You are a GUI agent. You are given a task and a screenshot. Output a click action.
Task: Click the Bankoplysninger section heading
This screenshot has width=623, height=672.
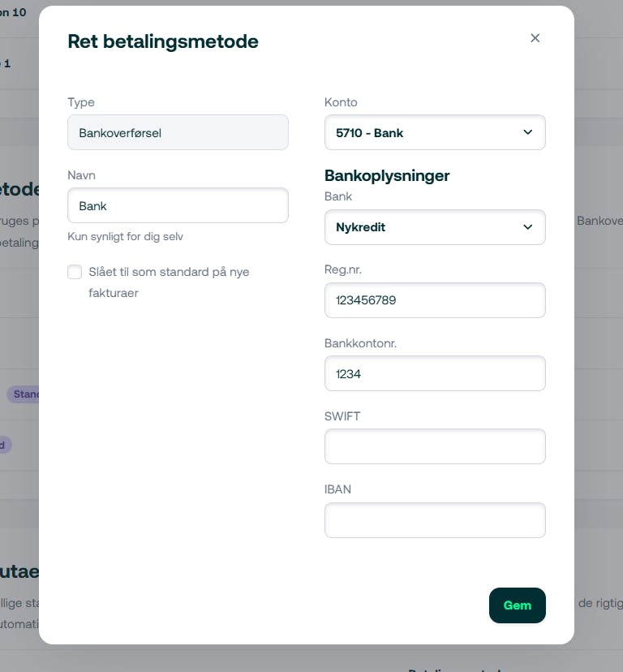[x=387, y=175]
